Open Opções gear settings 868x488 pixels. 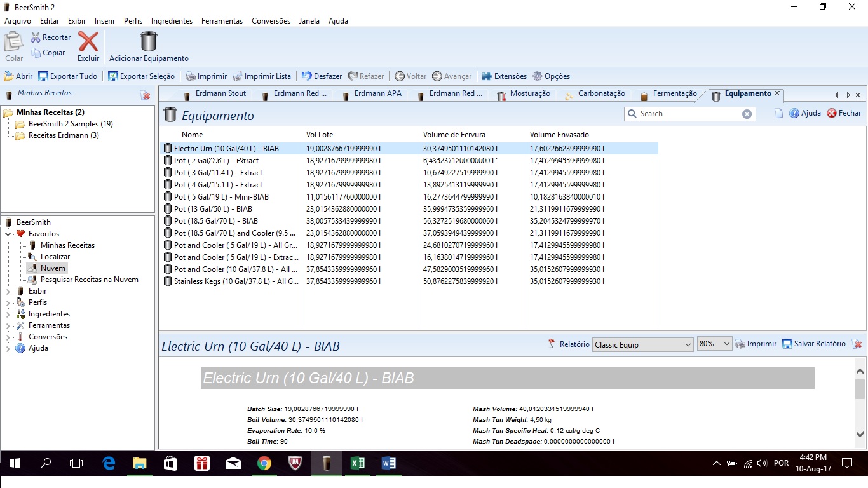551,76
